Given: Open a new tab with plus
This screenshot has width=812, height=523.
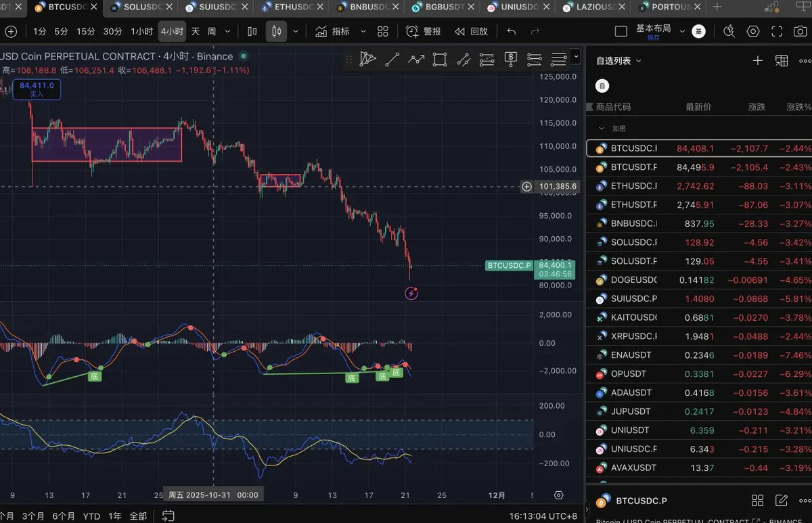Looking at the screenshot, I should point(717,7).
